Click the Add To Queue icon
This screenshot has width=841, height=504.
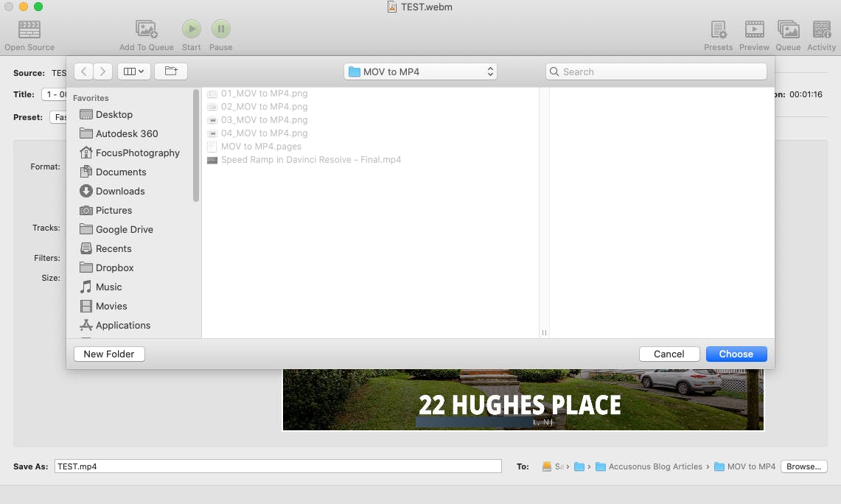click(x=146, y=29)
